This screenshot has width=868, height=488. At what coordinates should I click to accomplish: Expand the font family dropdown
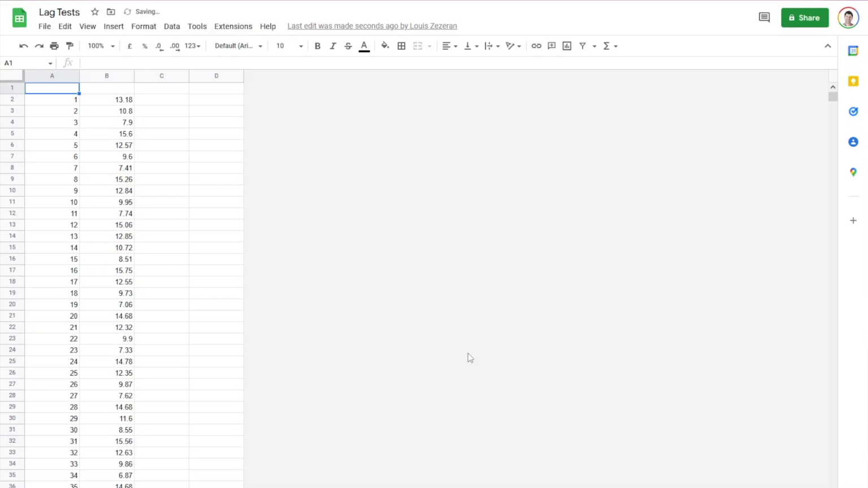click(238, 46)
